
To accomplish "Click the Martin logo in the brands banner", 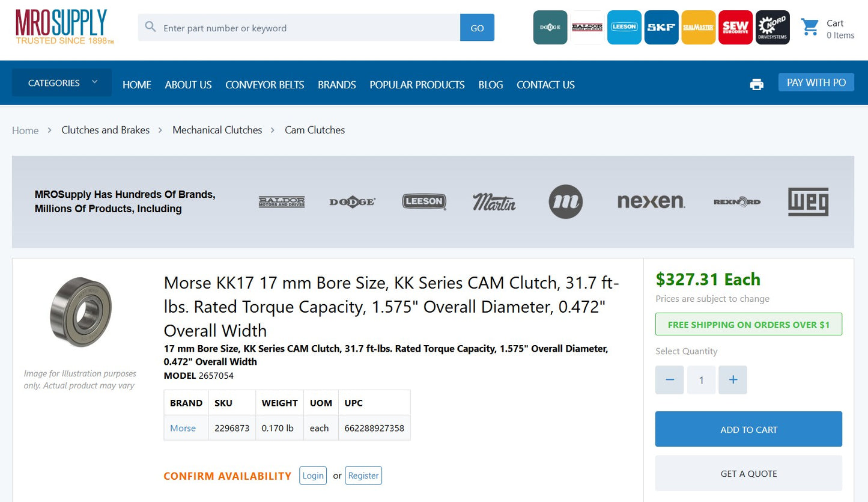I will pos(494,201).
